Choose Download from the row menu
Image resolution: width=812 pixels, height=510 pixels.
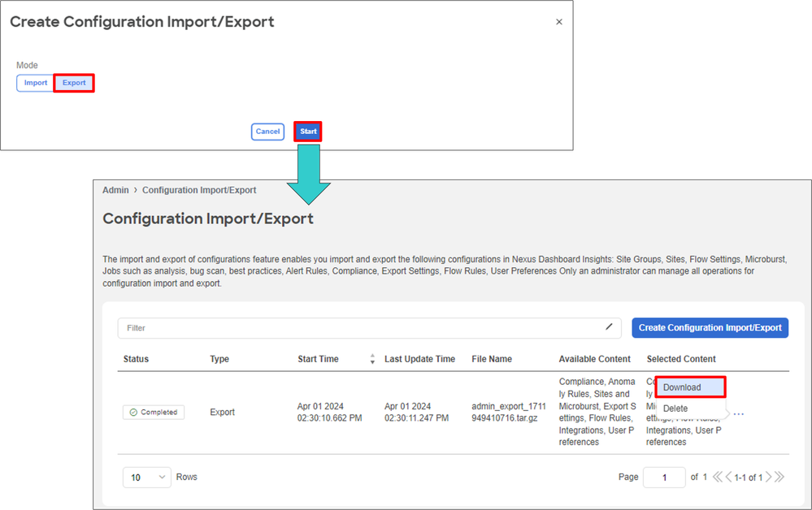tap(690, 387)
